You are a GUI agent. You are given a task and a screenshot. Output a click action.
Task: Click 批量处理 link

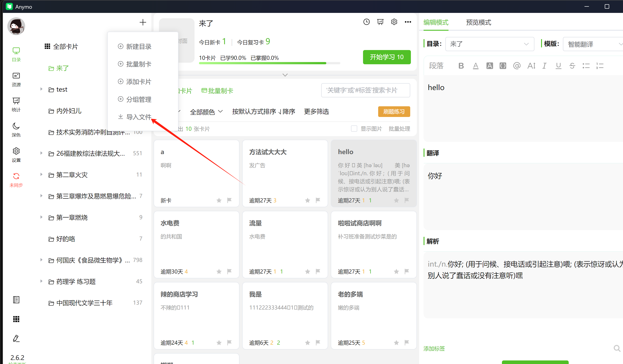click(x=399, y=129)
